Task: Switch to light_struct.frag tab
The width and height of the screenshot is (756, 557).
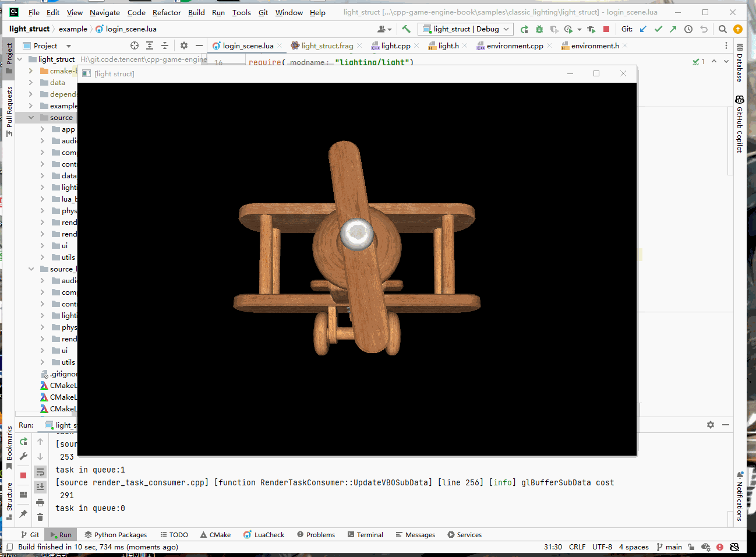Action: [x=327, y=45]
